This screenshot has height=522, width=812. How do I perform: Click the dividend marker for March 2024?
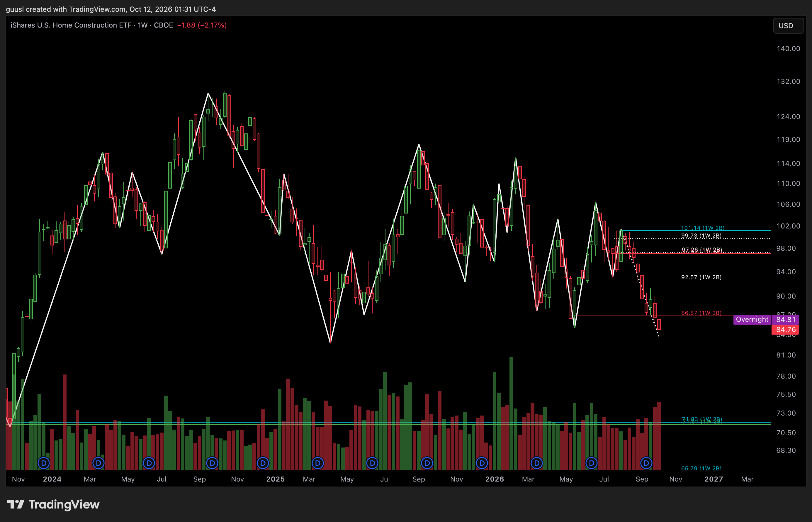(x=98, y=463)
